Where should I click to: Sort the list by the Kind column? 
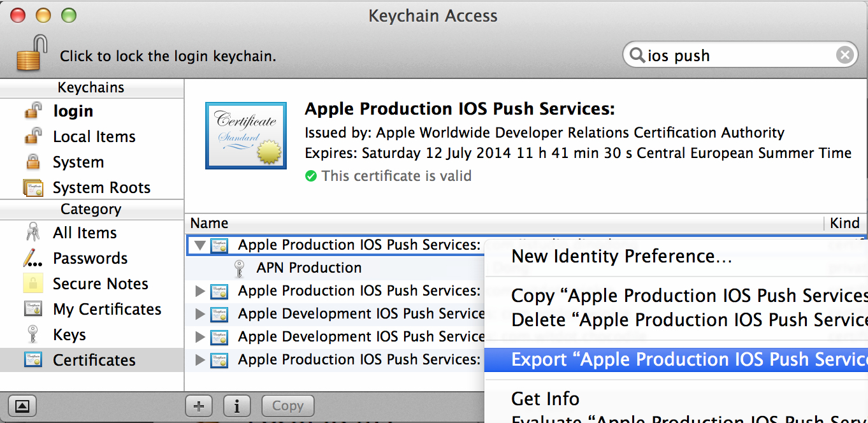846,223
